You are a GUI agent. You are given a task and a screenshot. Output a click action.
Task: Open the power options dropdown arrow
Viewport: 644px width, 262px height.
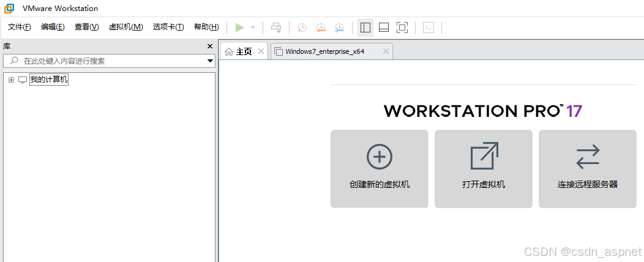coord(253,28)
